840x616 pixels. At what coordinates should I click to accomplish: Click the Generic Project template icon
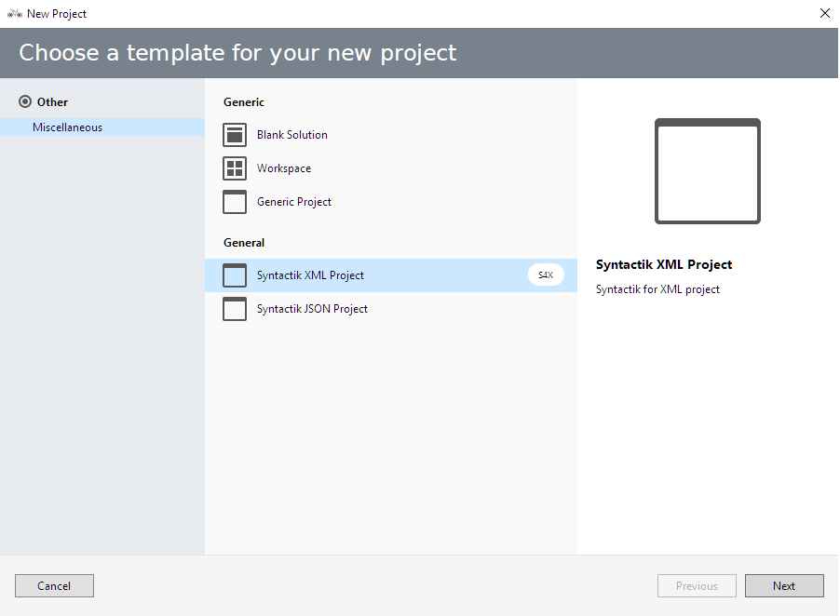coord(235,202)
